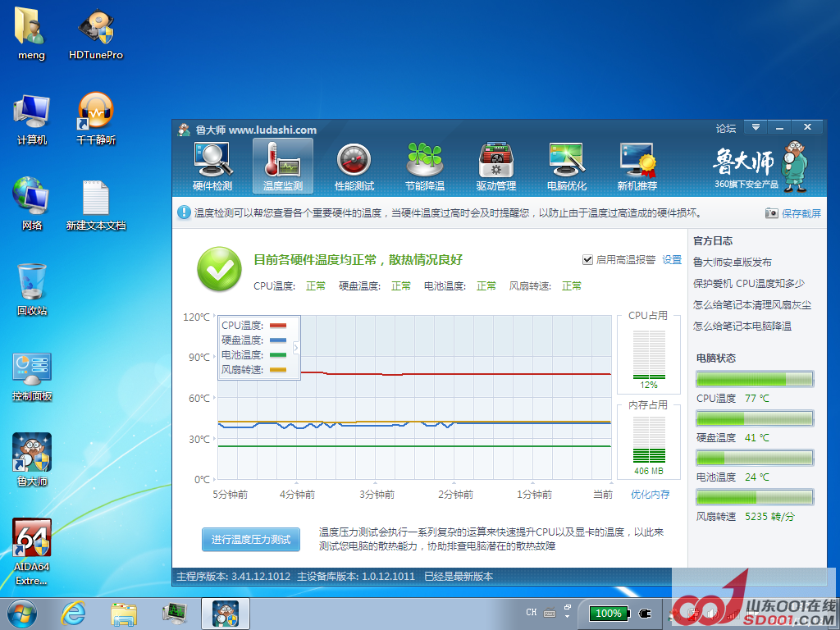
Task: Click power plug tray icon
Action: (645, 614)
